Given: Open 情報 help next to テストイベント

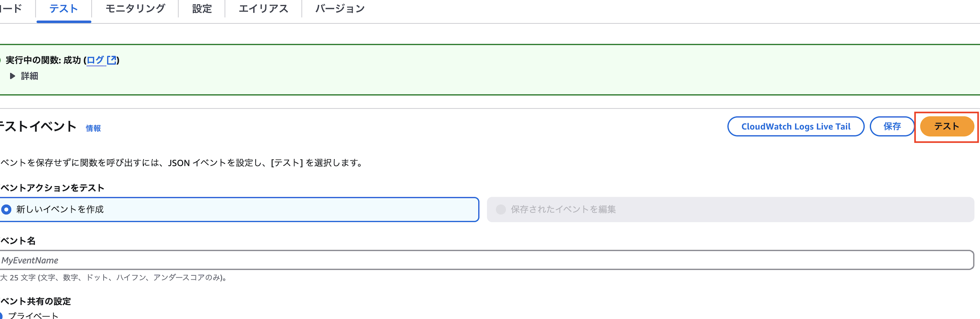Looking at the screenshot, I should (93, 128).
